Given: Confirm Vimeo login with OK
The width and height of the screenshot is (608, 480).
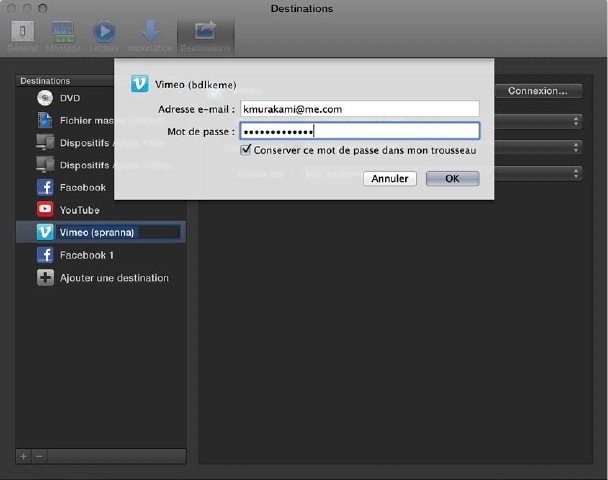Looking at the screenshot, I should click(x=452, y=179).
